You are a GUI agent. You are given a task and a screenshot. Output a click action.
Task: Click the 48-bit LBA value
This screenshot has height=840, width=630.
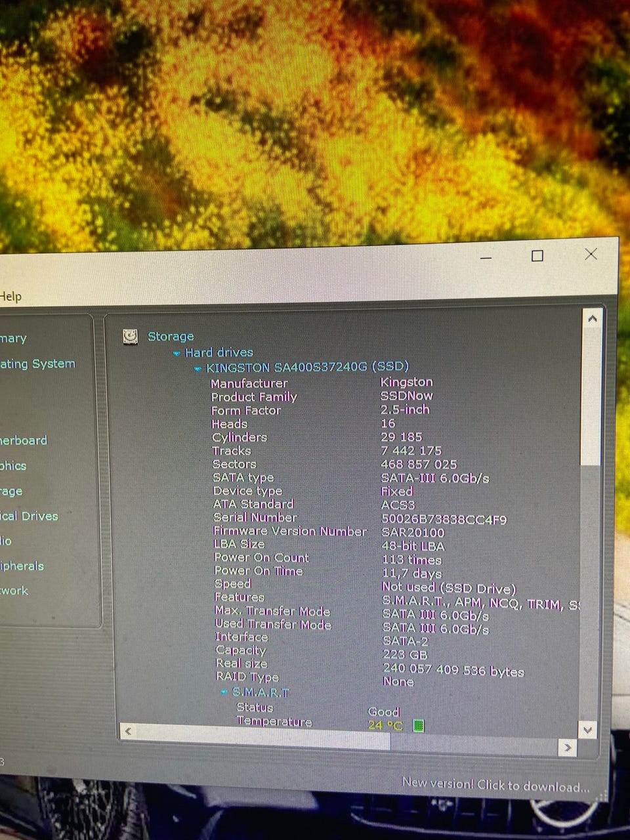413,547
